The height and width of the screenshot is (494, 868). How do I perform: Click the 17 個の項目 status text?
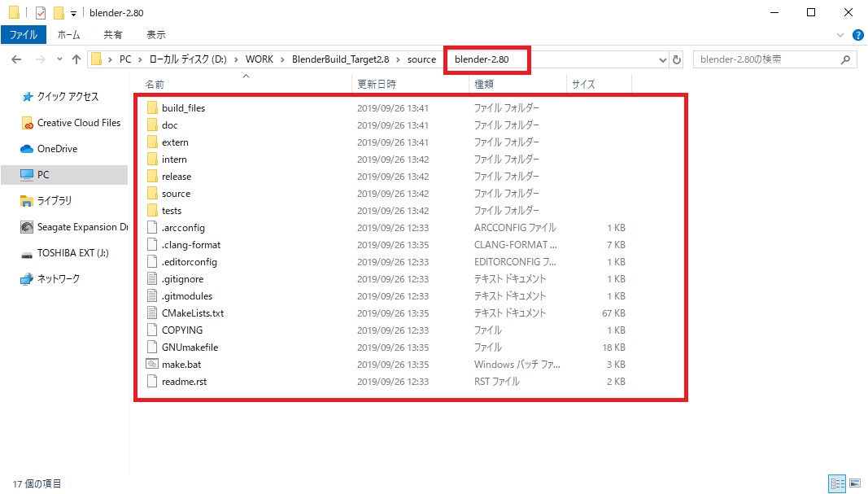(37, 484)
